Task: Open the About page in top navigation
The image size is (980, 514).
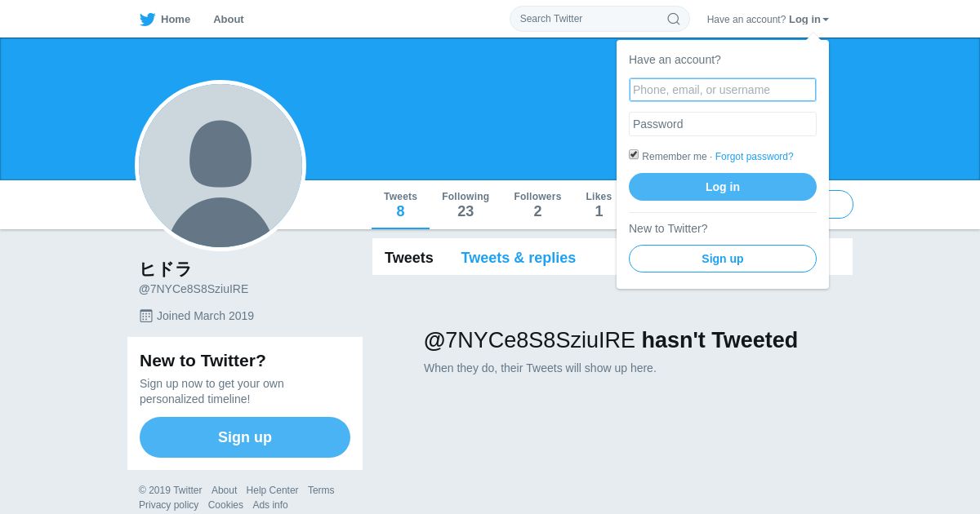Action: coord(229,19)
